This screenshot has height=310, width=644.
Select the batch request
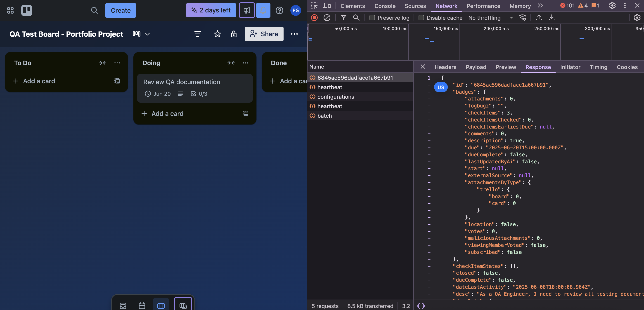(360, 116)
